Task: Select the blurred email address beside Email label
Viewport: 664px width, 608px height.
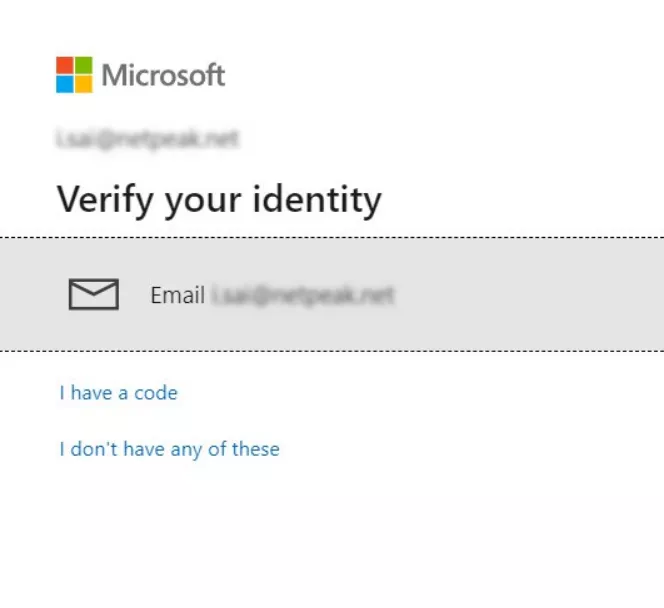Action: pos(303,295)
